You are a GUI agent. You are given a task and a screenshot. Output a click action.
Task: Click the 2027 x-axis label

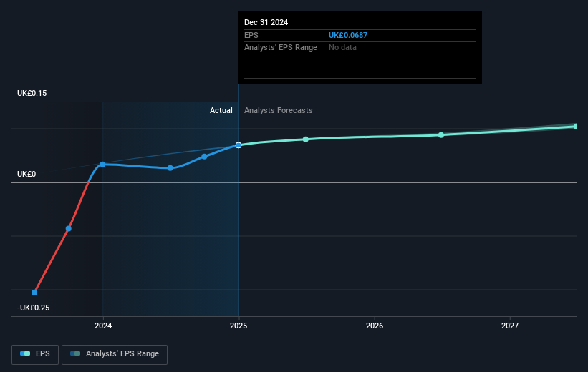pyautogui.click(x=510, y=325)
